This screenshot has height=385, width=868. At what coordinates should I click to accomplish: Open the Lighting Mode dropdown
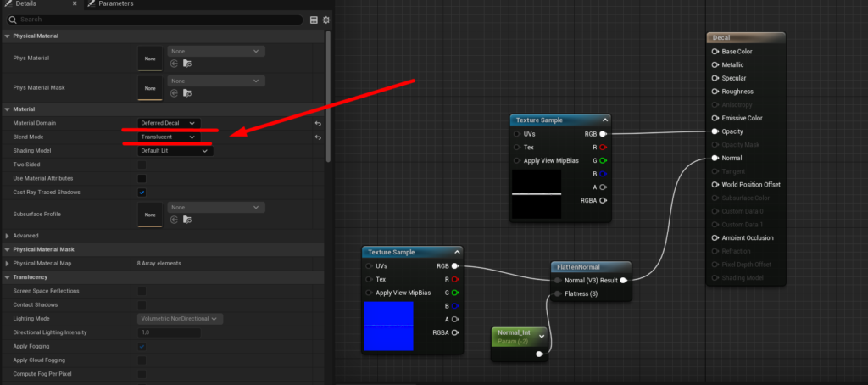pos(180,319)
